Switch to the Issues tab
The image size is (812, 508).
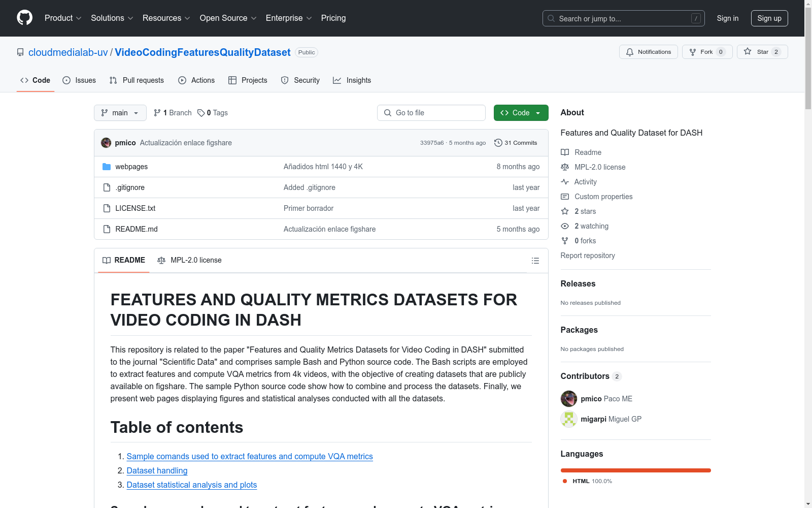pos(79,80)
